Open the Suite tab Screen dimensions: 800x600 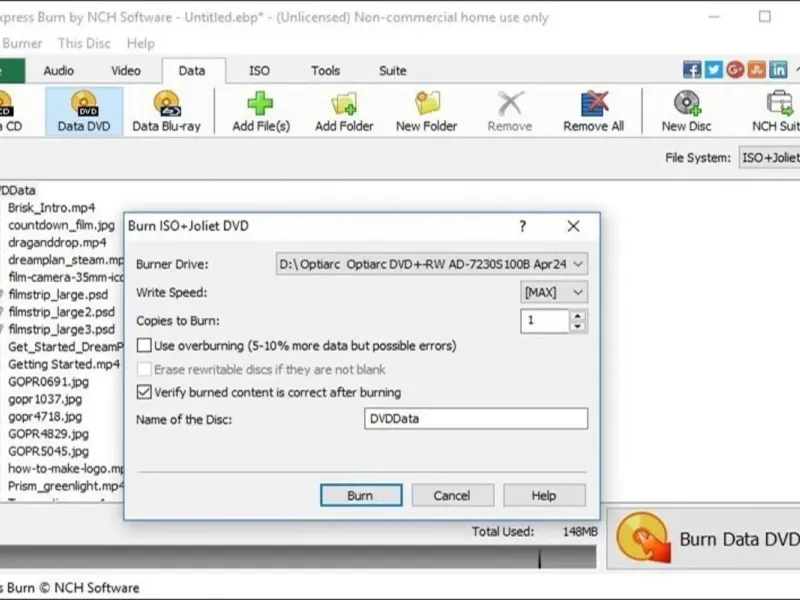(x=393, y=70)
